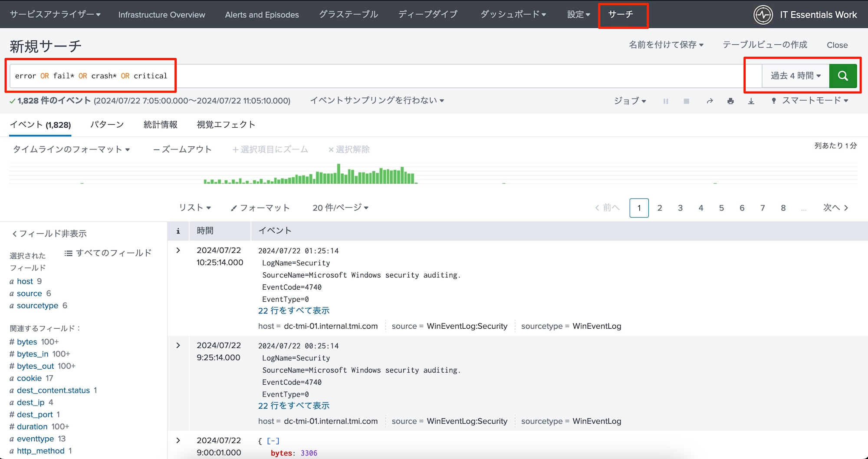
Task: Open 名前を付けて保存 dropdown
Action: [x=666, y=45]
